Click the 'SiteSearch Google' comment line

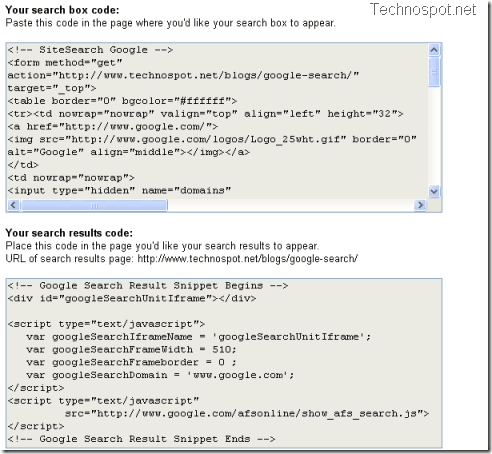[90, 50]
